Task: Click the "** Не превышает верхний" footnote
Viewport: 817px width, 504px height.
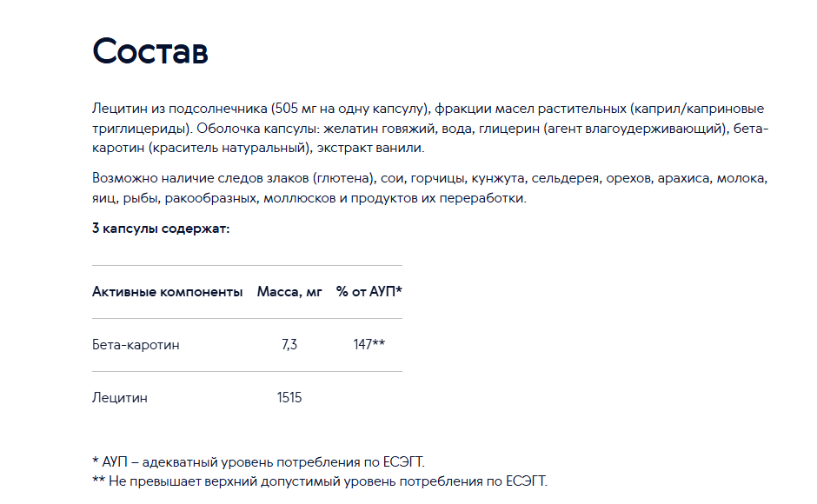Action: click(320, 481)
